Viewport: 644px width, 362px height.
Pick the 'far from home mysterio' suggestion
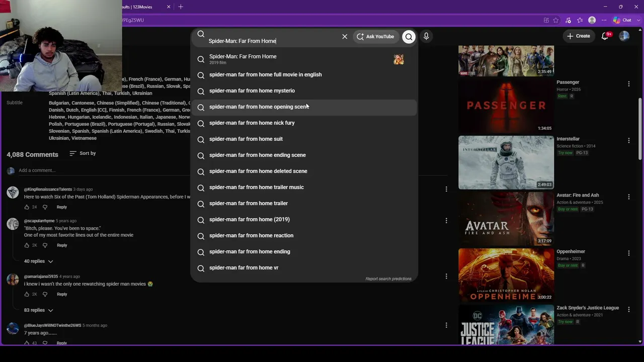click(304, 90)
